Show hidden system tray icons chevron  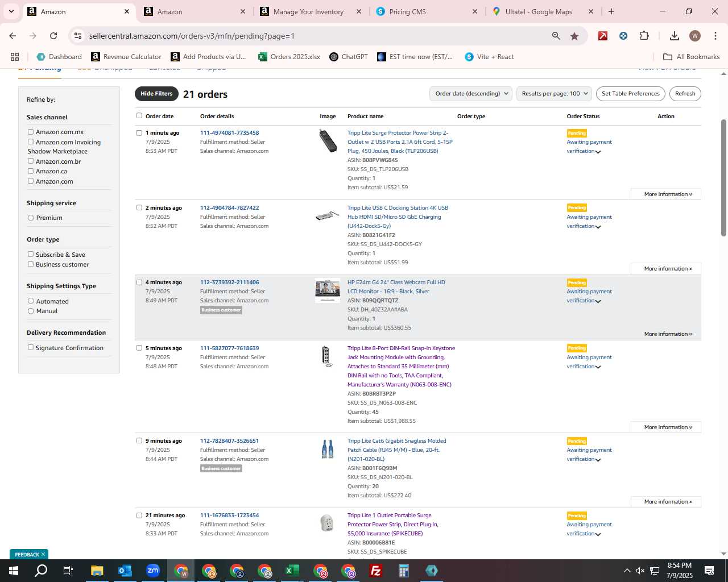click(627, 571)
